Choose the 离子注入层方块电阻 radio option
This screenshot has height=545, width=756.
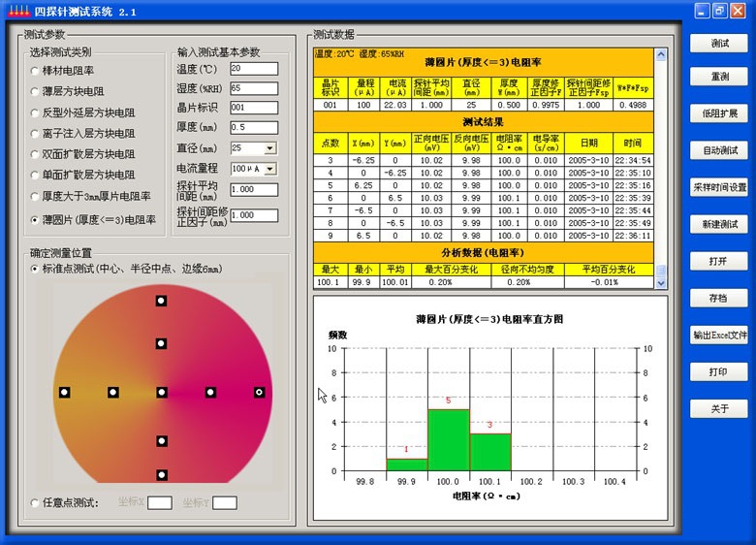coord(36,134)
